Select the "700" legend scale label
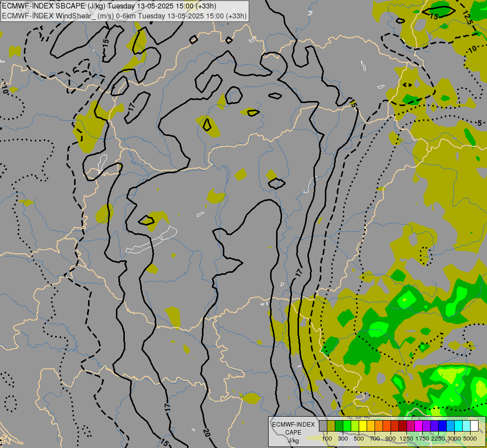The width and height of the screenshot is (487, 448). click(x=375, y=439)
